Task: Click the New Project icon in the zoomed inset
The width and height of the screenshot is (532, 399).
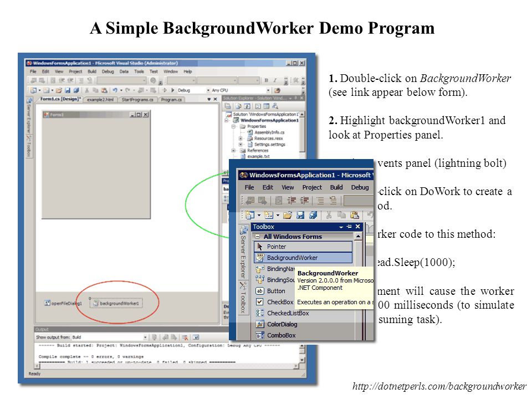Action: (x=250, y=215)
